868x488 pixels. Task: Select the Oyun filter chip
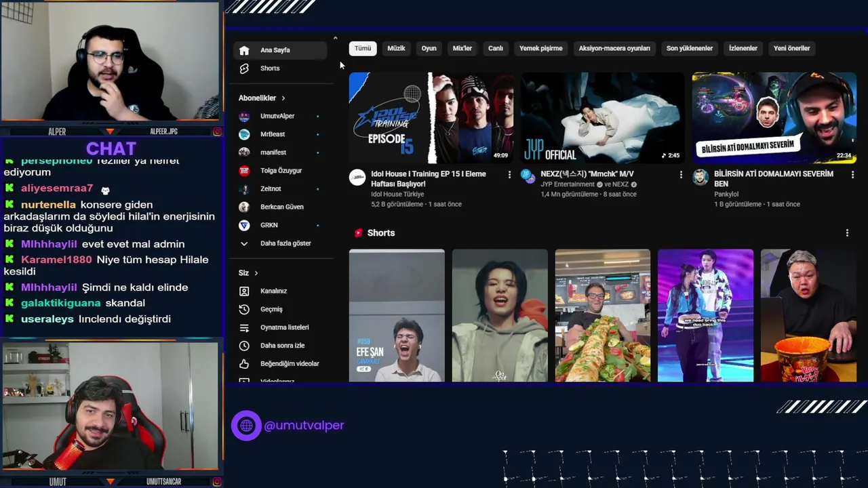tap(429, 48)
